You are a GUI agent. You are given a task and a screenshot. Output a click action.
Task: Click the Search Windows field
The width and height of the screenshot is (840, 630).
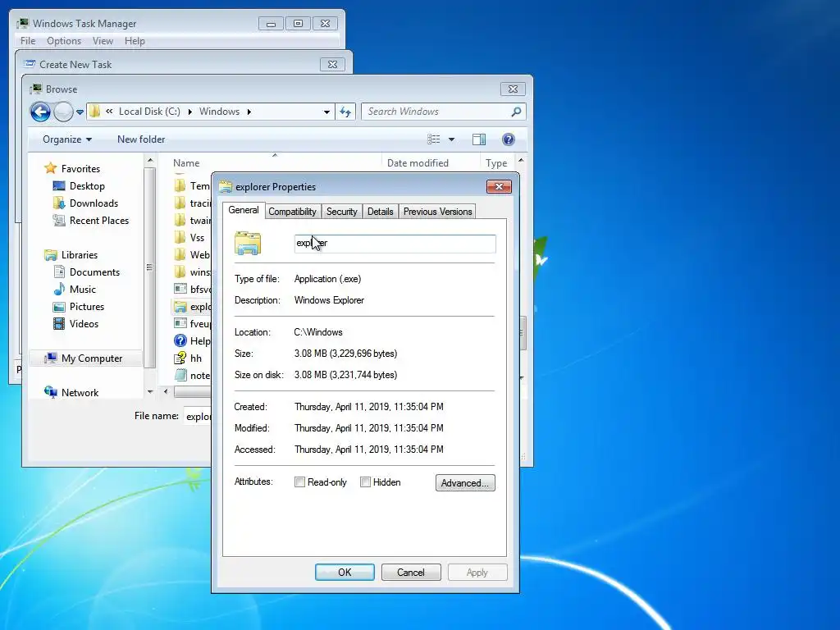point(436,112)
